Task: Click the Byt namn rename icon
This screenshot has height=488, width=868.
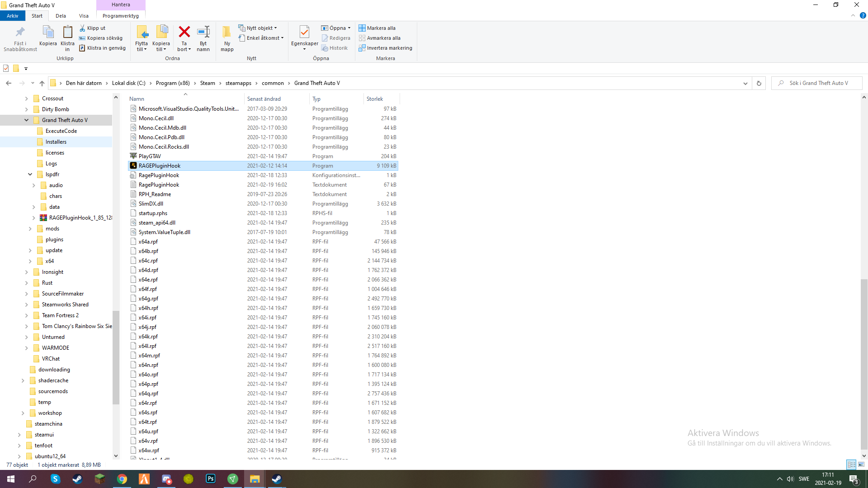Action: pos(203,32)
